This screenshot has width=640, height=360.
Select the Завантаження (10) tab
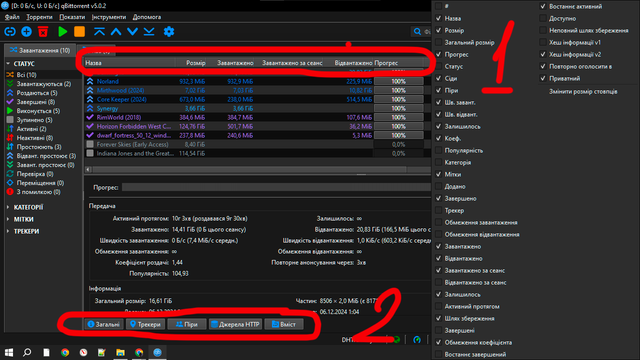[40, 50]
